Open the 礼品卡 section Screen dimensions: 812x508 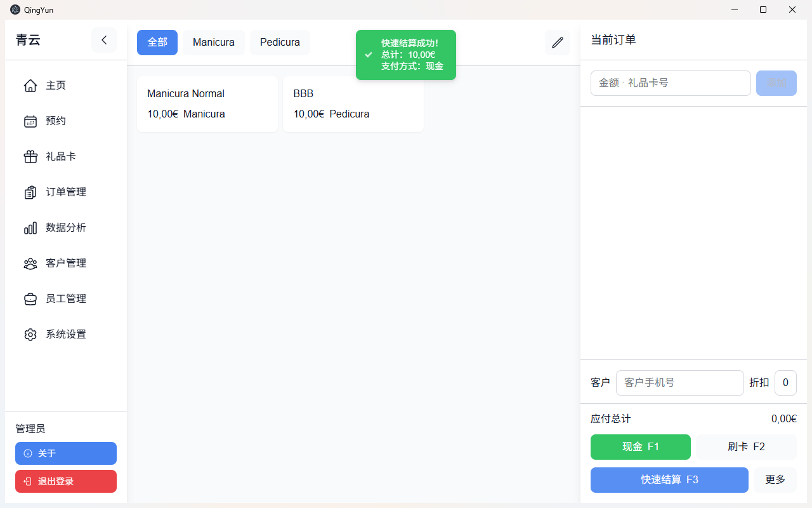(66, 156)
